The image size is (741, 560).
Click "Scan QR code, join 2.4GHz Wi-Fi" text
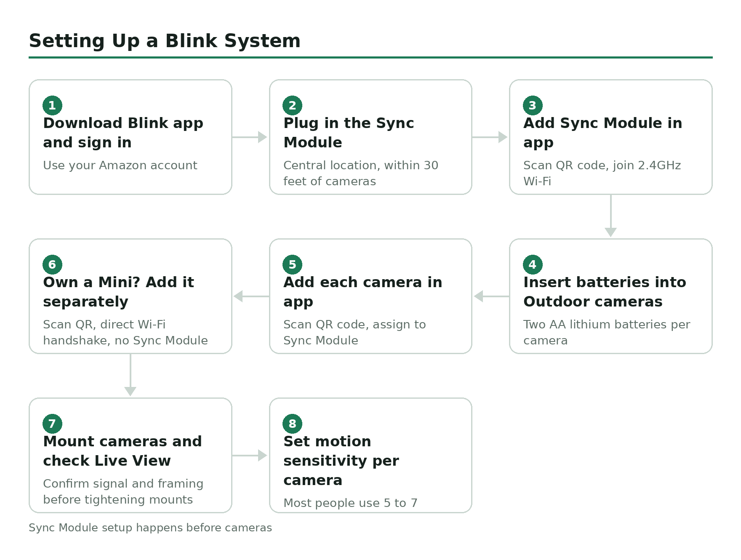(x=602, y=173)
